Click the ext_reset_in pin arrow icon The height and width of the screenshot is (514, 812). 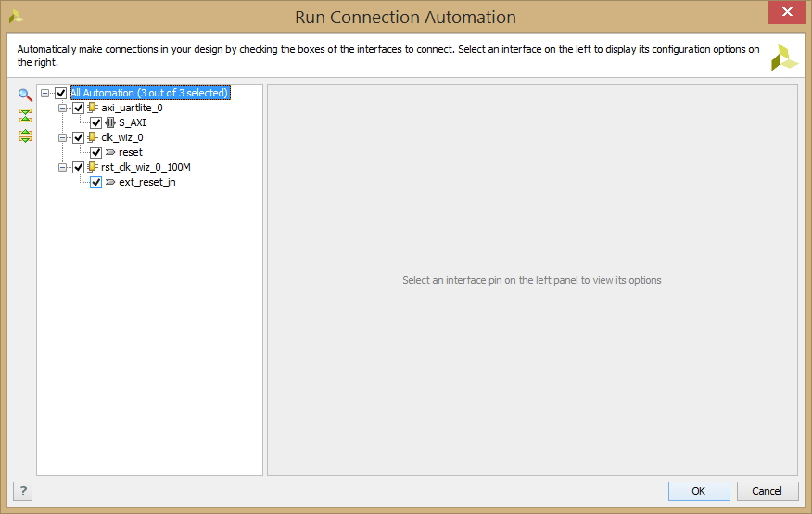point(110,182)
